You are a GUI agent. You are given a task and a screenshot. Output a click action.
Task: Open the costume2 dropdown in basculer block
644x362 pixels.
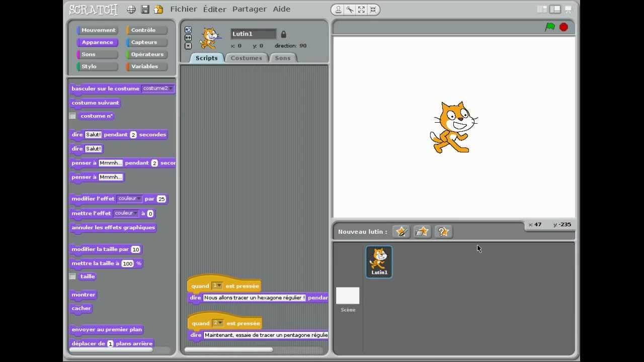(x=157, y=88)
